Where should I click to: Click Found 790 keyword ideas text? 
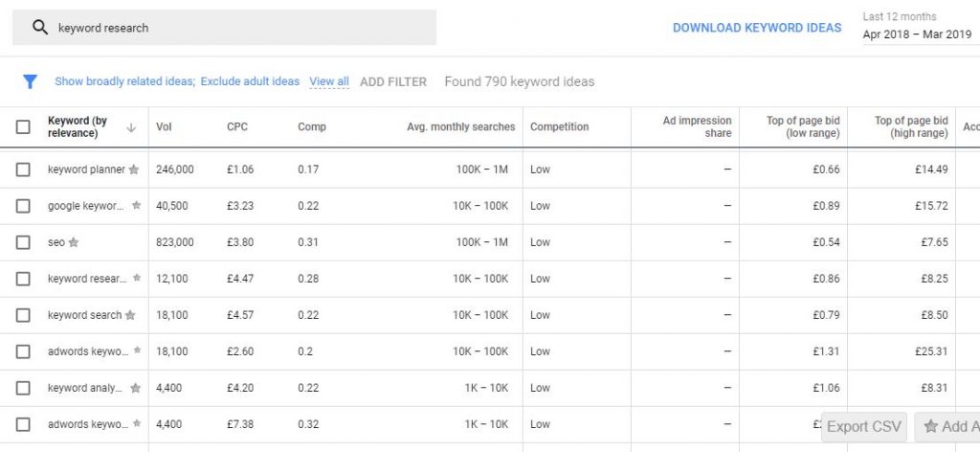coord(520,82)
